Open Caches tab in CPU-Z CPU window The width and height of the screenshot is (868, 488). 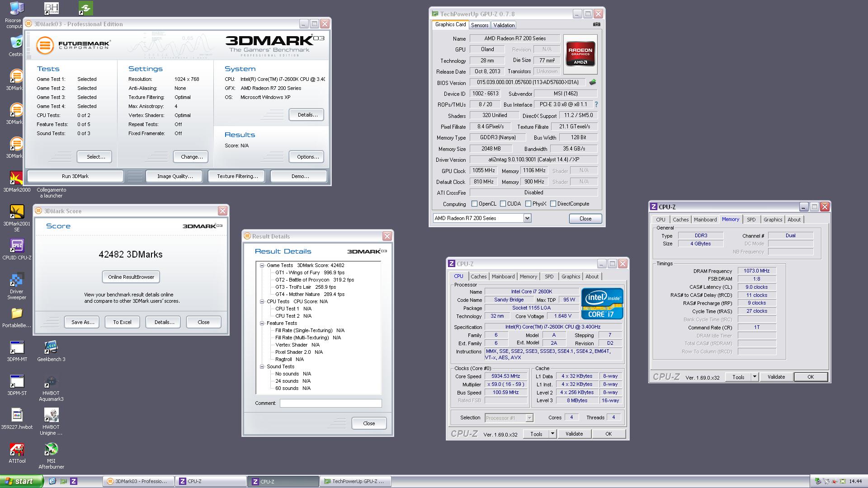point(478,277)
